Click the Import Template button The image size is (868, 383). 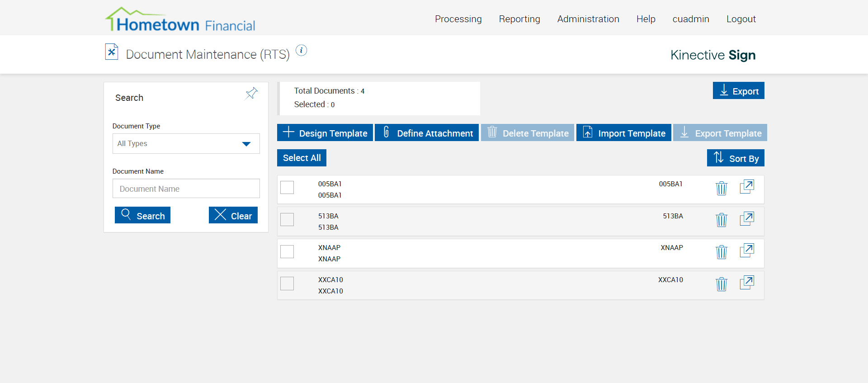click(623, 133)
